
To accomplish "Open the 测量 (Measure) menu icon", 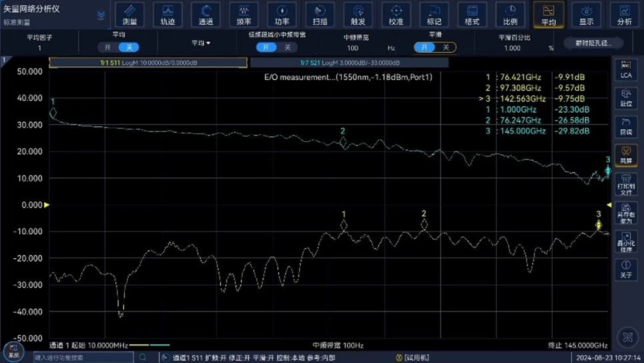I will [129, 15].
